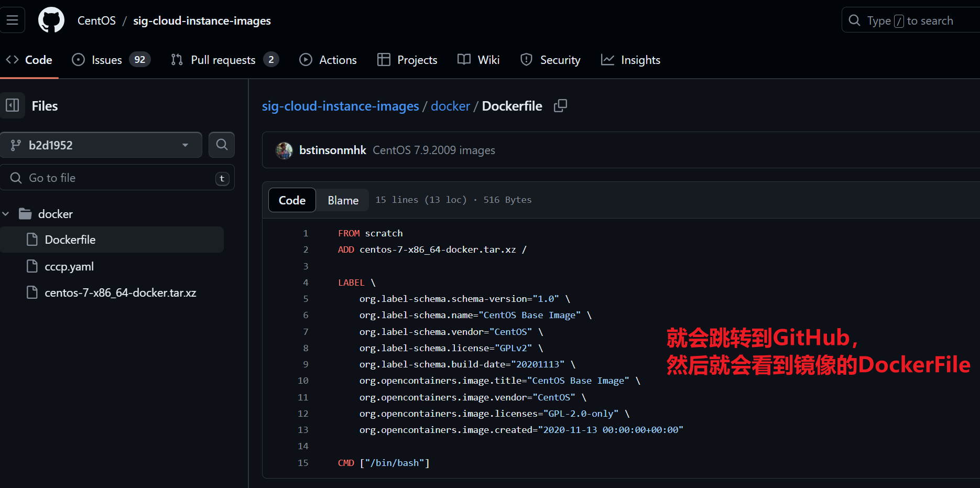
Task: Click the 'ADD centos-7-x86_64-docker.tar.xz /' line
Action: click(432, 250)
